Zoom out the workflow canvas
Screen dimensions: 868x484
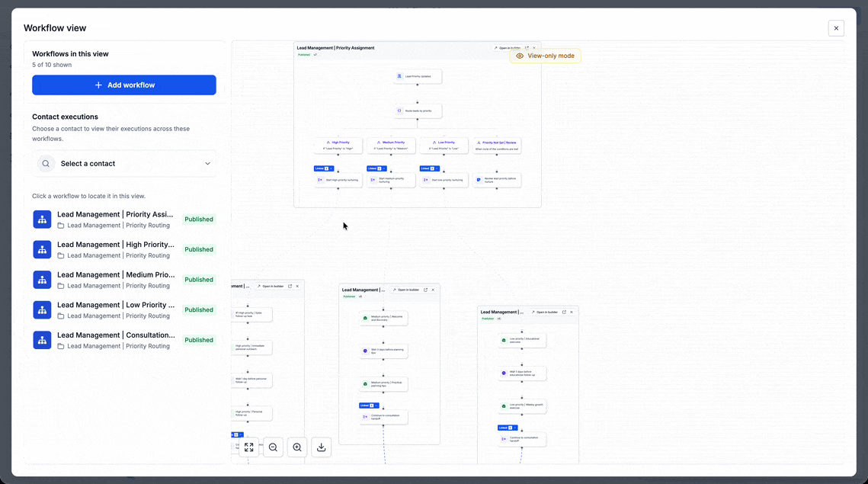(x=273, y=447)
